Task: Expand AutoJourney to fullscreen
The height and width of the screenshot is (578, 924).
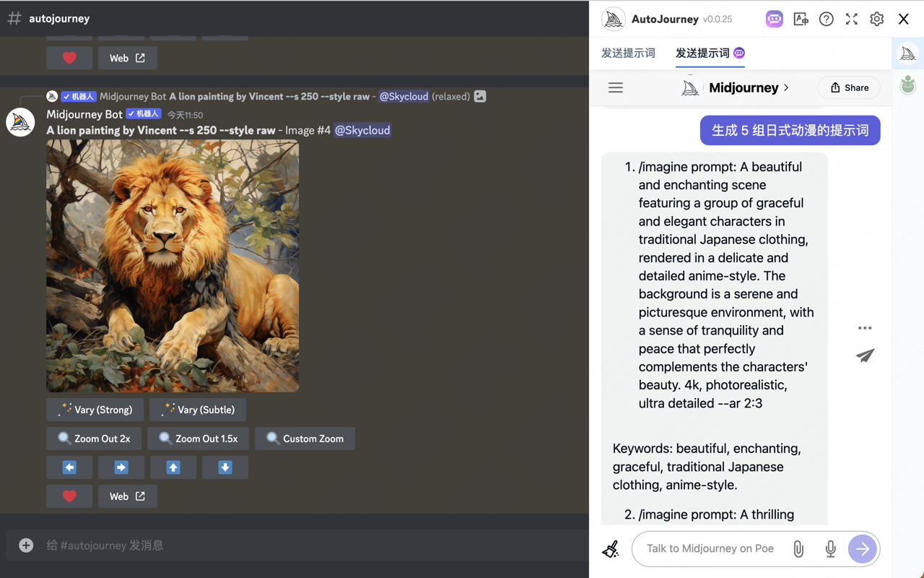Action: point(851,19)
